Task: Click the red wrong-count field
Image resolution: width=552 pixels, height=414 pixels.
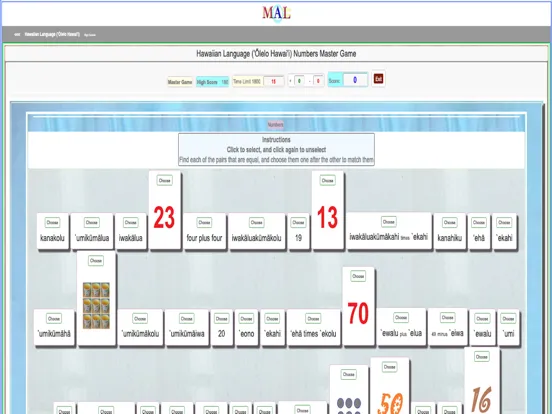Action: 318,81
